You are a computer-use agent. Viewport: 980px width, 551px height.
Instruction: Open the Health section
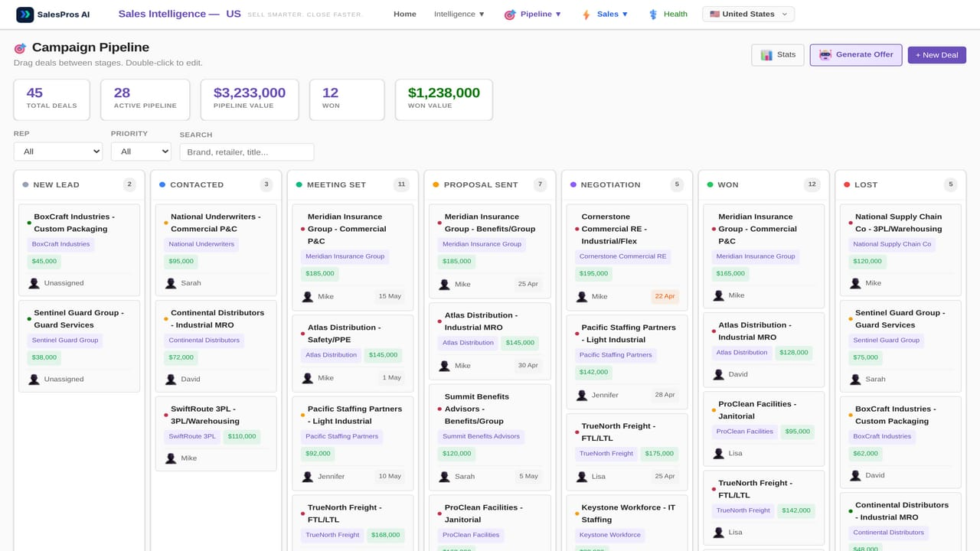[668, 14]
